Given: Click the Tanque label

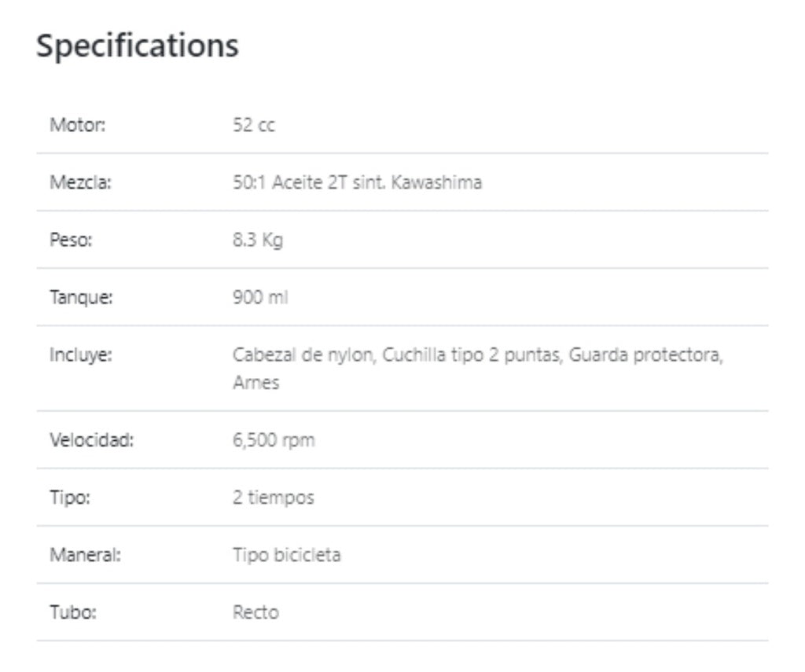Looking at the screenshot, I should tap(81, 297).
